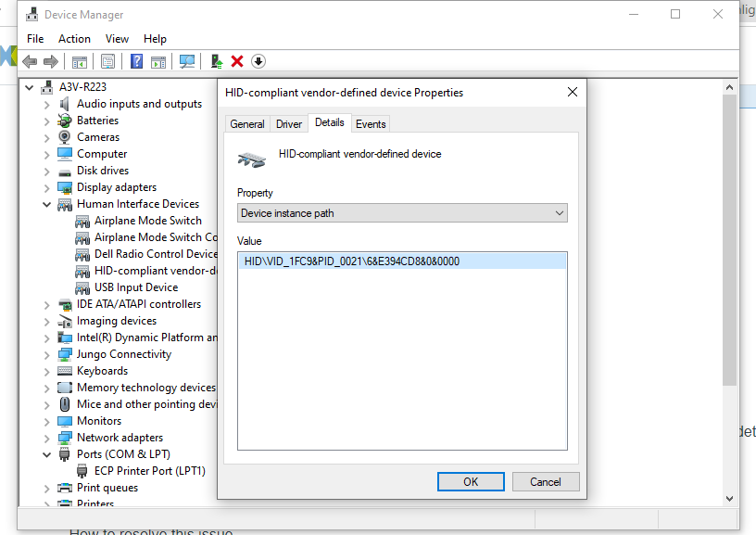Open the Properties toolbar icon
Image resolution: width=756 pixels, height=535 pixels.
(107, 61)
